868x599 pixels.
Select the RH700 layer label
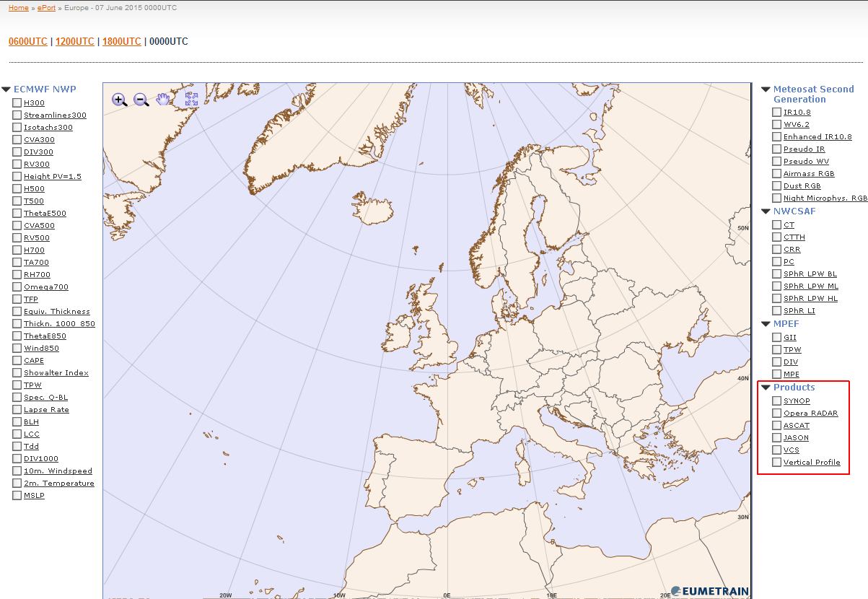(x=37, y=275)
